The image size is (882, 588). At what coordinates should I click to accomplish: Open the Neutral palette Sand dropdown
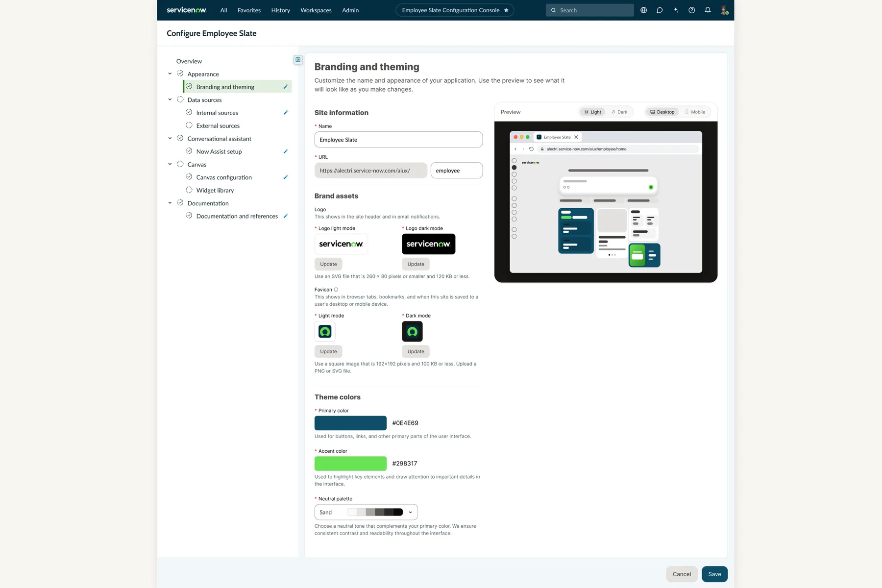(366, 512)
